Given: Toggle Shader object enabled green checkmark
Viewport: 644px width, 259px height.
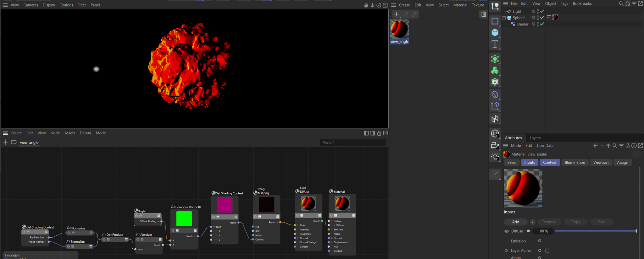Looking at the screenshot, I should pos(542,24).
